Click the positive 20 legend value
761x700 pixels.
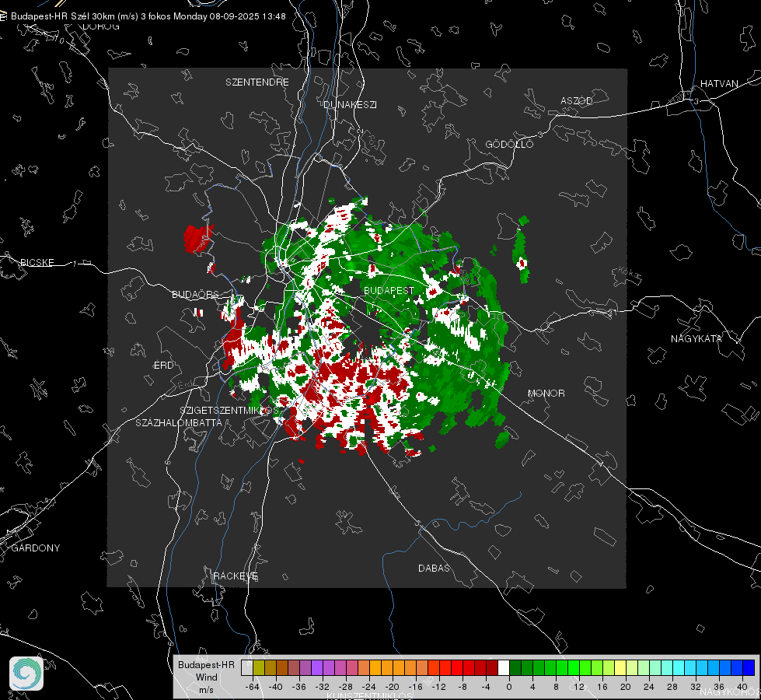pos(626,687)
